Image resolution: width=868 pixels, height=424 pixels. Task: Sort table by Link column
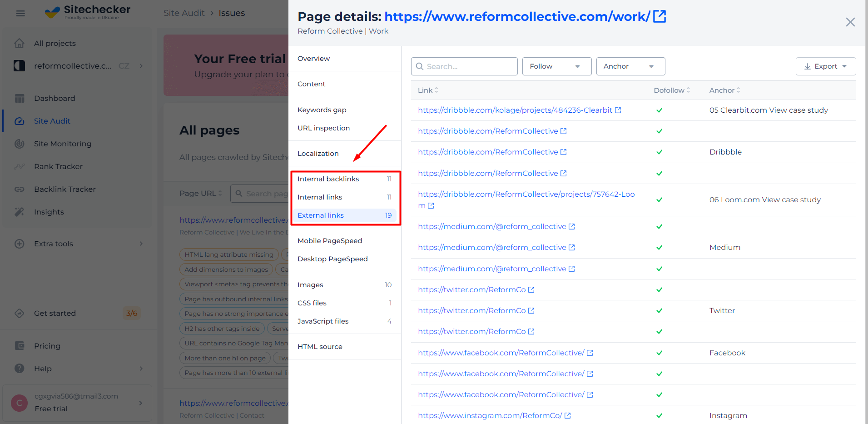click(x=428, y=90)
